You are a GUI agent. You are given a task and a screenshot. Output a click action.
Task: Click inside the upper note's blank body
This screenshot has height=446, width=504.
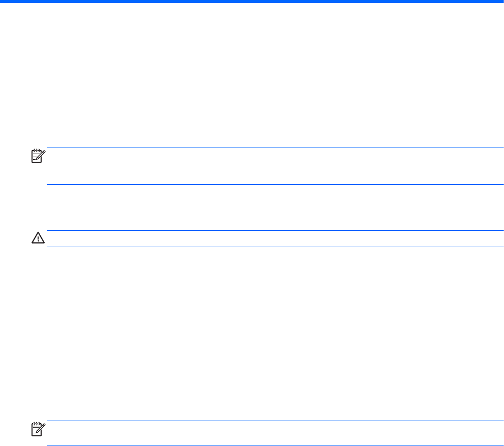click(274, 166)
